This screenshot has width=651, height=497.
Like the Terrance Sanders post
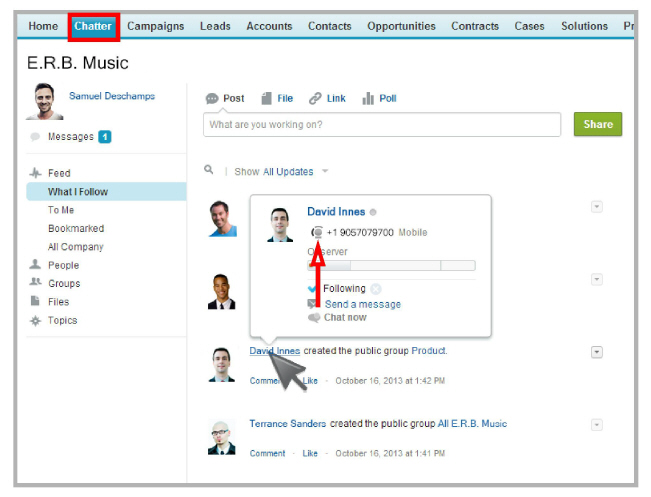pos(310,453)
